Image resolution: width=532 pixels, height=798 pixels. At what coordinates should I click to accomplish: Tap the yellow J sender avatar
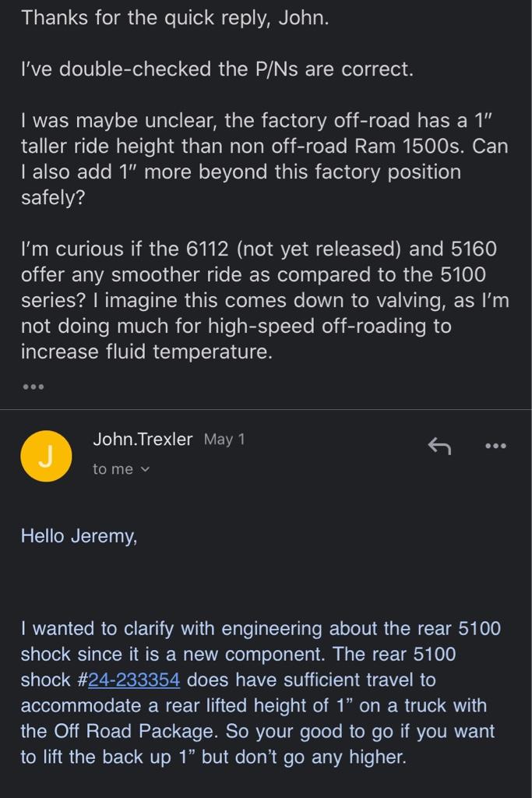coord(46,456)
